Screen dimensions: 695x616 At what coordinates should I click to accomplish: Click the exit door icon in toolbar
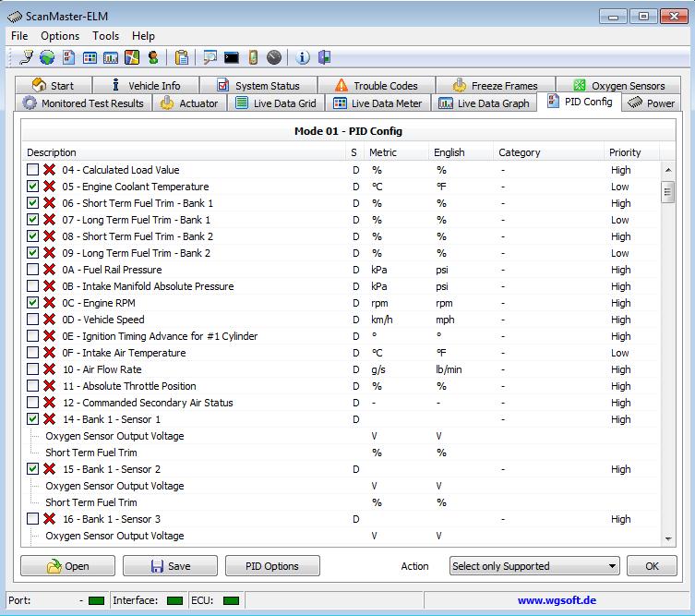(x=324, y=57)
